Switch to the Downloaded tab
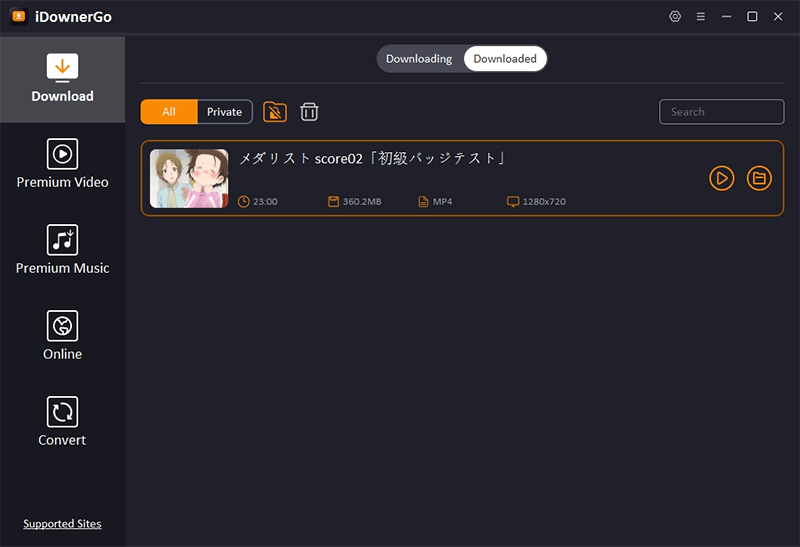Screen dimensions: 800x547 point(505,59)
